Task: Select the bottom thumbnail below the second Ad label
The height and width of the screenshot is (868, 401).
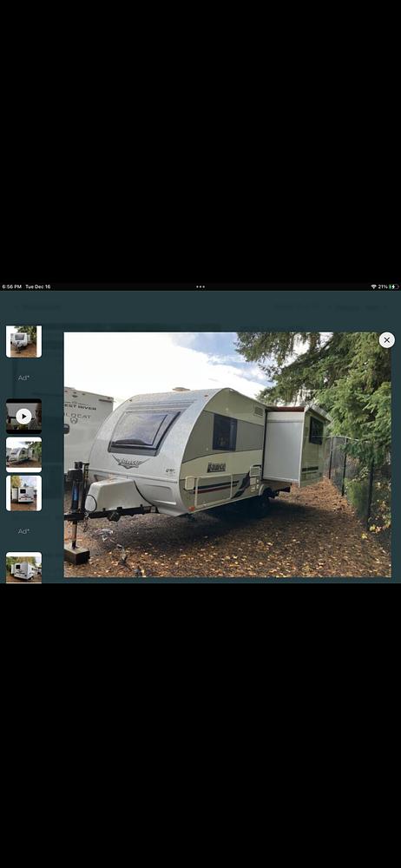Action: click(x=23, y=568)
